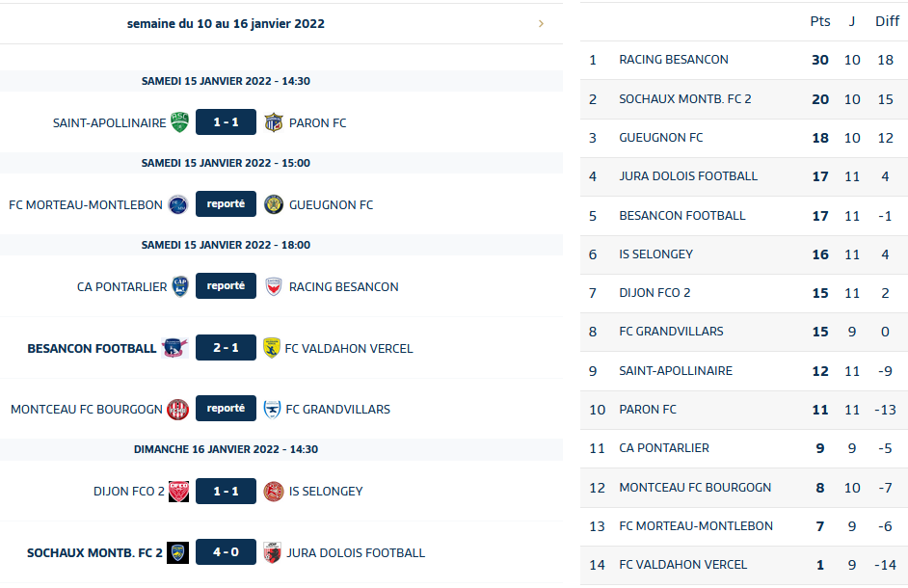
Task: Click the Jura Dolois Football crest
Action: point(272,552)
